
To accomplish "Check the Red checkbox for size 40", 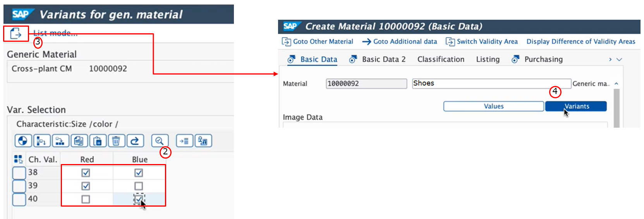I will tap(86, 199).
